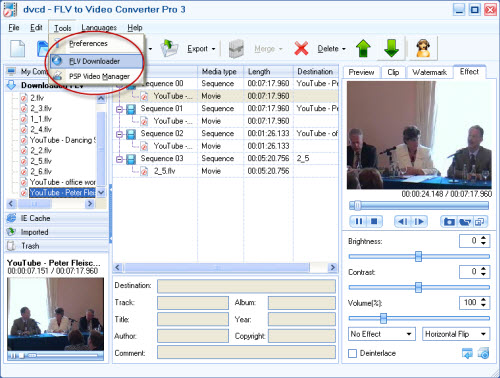Click the FLV Downloader globe icon
The height and width of the screenshot is (378, 500).
pyautogui.click(x=57, y=61)
